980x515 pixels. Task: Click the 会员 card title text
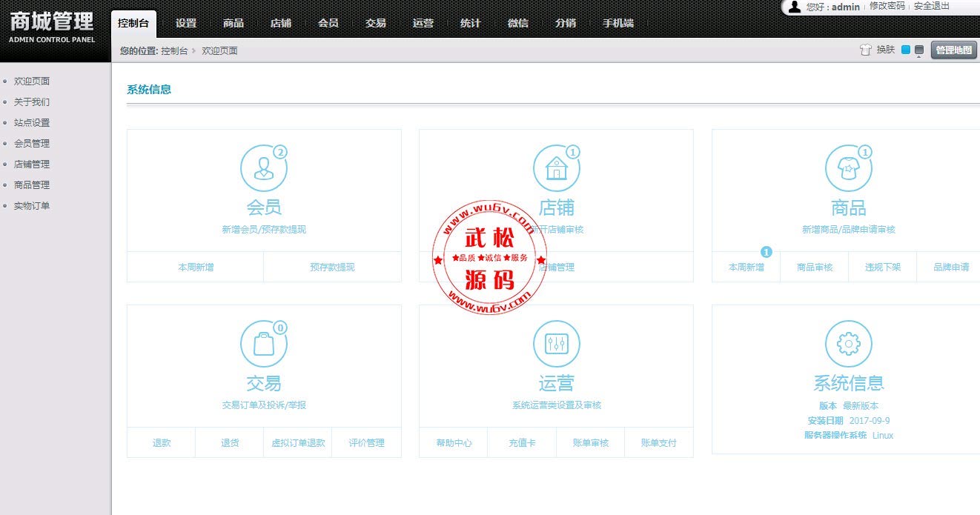[264, 207]
